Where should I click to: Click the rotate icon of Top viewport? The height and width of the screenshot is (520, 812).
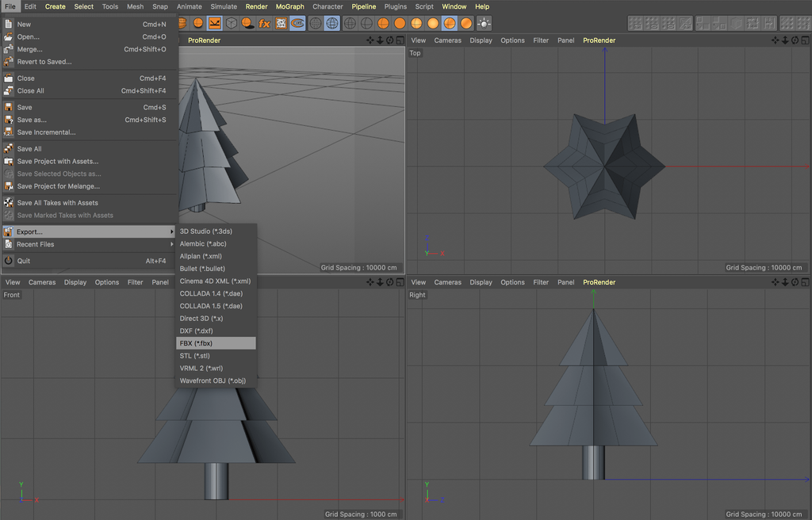795,40
